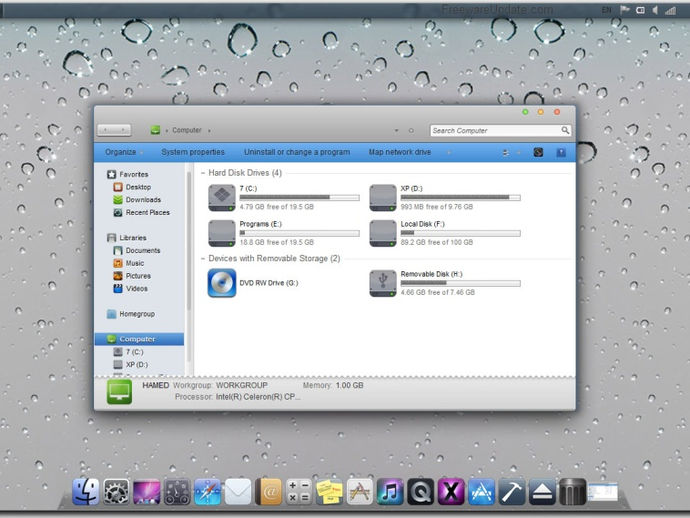
Task: Open Music library
Action: [128, 263]
